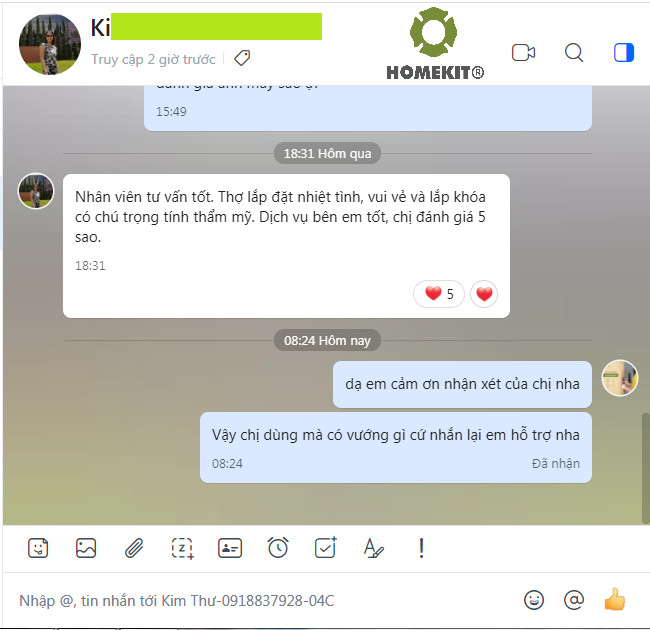Click the message input field

[265, 600]
